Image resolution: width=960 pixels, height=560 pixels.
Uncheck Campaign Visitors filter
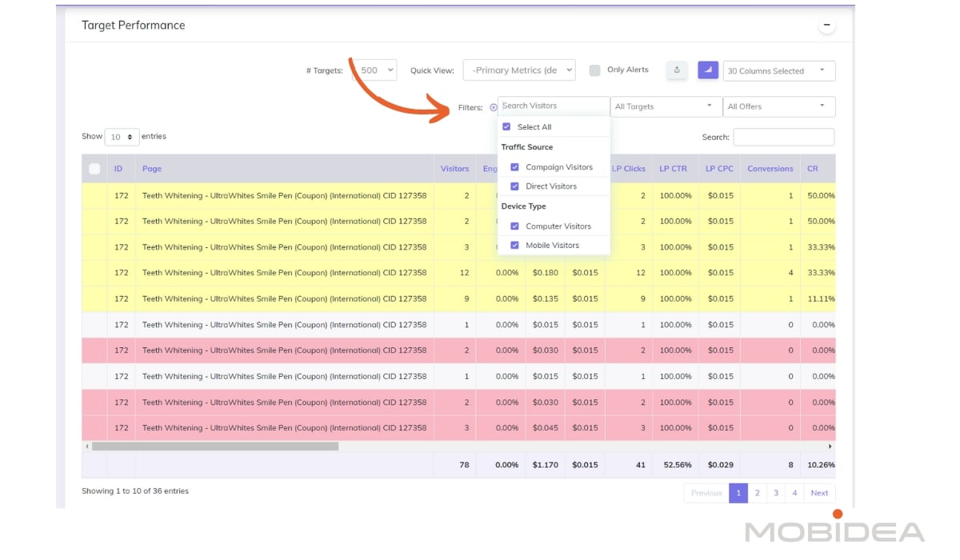[514, 167]
